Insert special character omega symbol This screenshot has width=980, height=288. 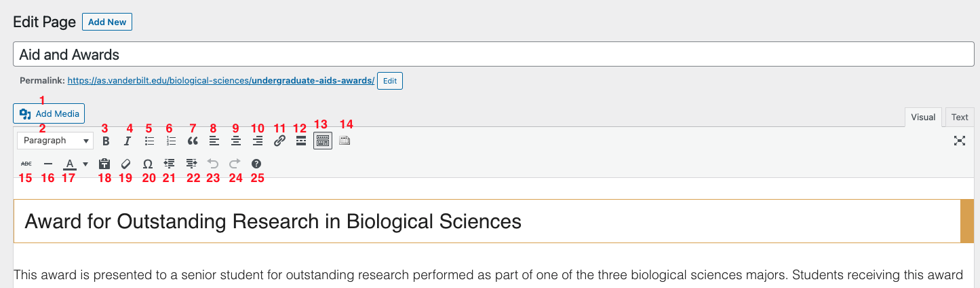click(x=148, y=164)
